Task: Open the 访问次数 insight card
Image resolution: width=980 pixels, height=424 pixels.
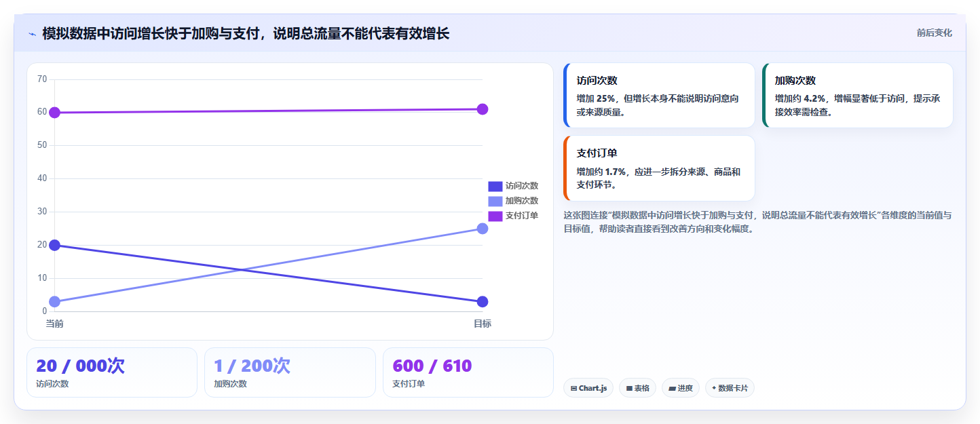Action: click(659, 96)
